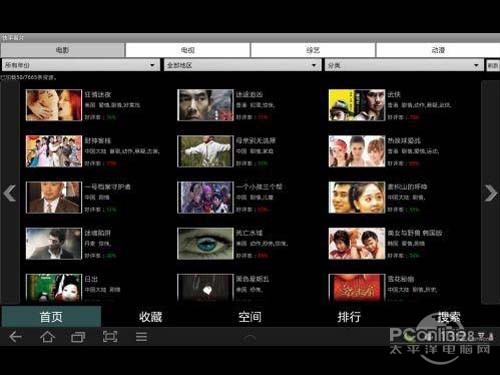This screenshot has width=500, height=375.
Task: Open the recent apps icon
Action: tap(78, 337)
